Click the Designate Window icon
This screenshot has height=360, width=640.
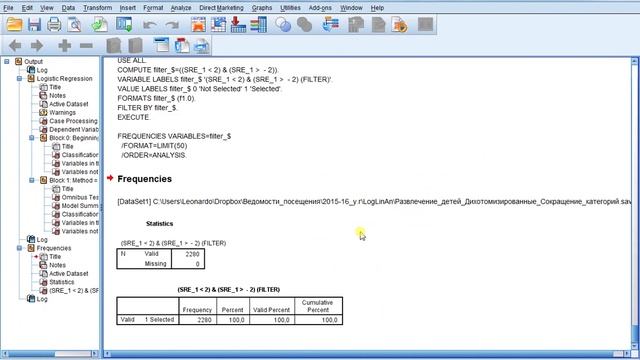coord(425,25)
